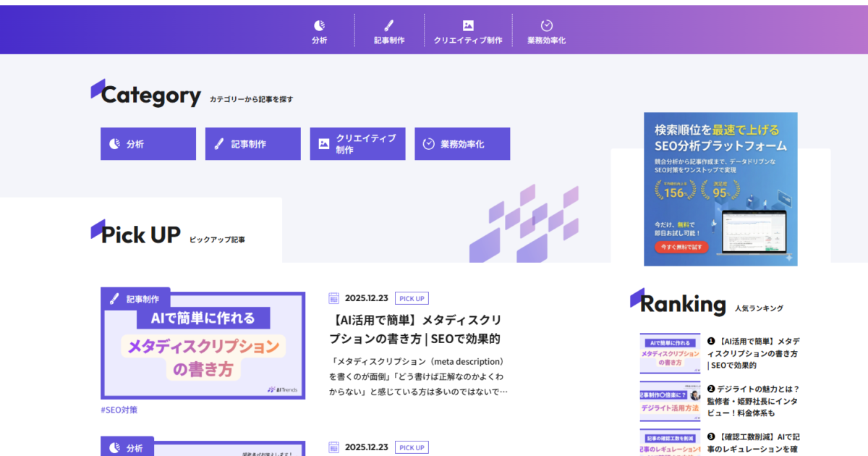The width and height of the screenshot is (868, 456).
Task: Click the PICK UP badge on the first article
Action: pos(412,297)
